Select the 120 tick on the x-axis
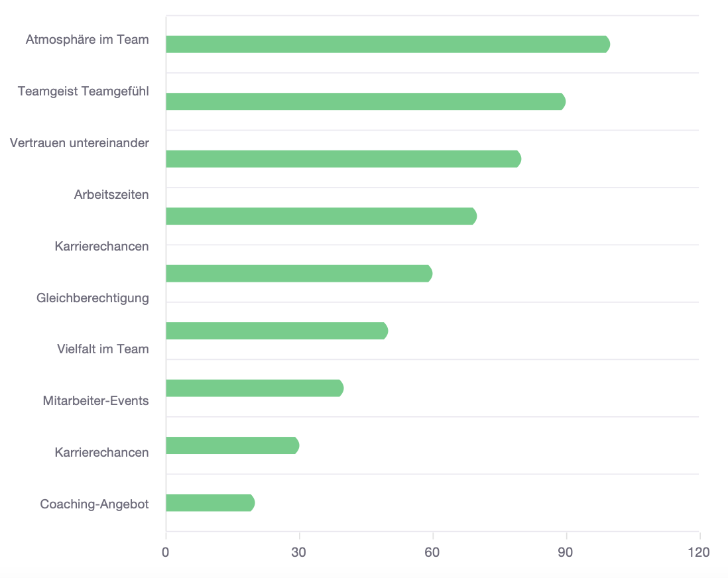 (699, 552)
